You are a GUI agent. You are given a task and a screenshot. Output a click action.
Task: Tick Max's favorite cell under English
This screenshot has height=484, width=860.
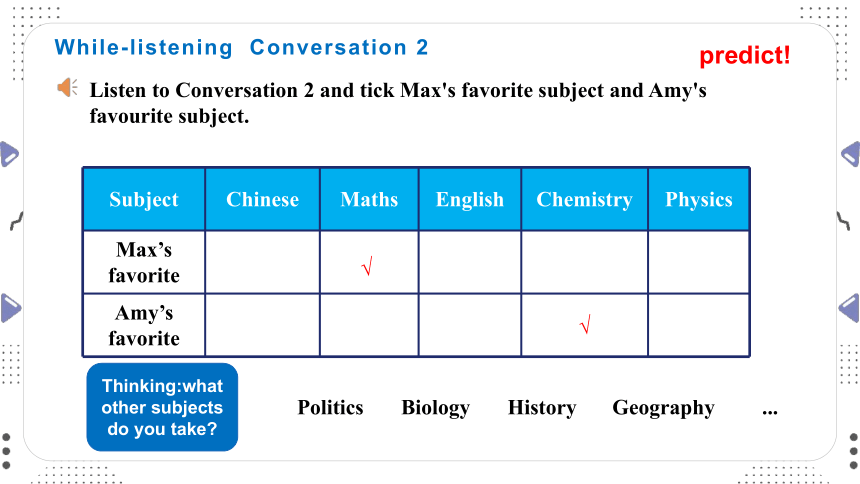[x=469, y=262]
